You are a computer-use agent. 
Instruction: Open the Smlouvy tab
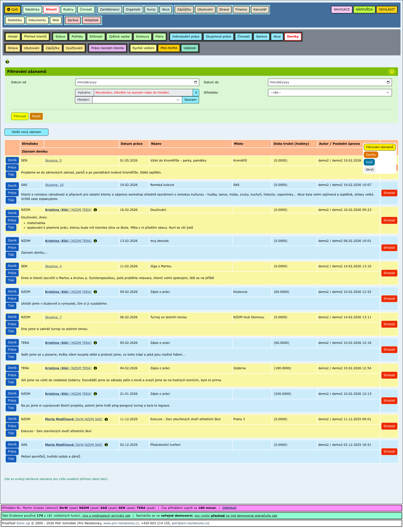click(142, 37)
